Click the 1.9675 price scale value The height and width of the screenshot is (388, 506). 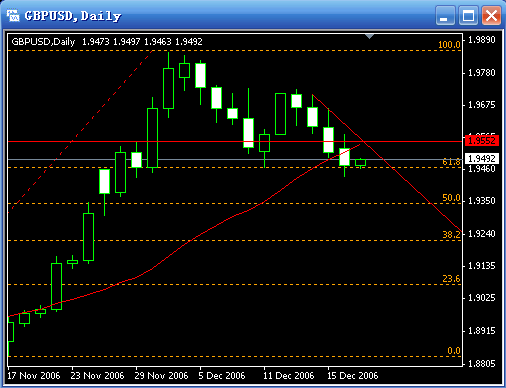pyautogui.click(x=482, y=105)
